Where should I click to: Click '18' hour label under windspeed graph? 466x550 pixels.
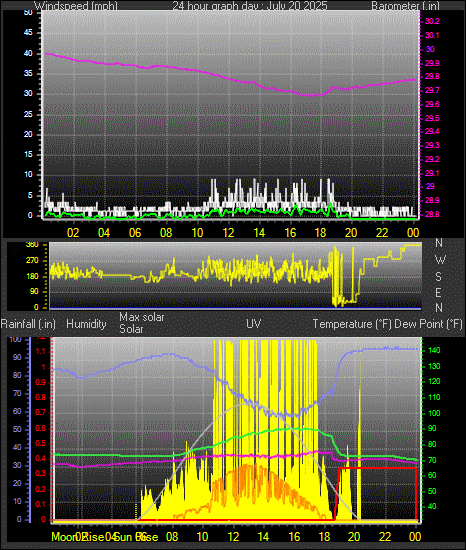click(321, 233)
